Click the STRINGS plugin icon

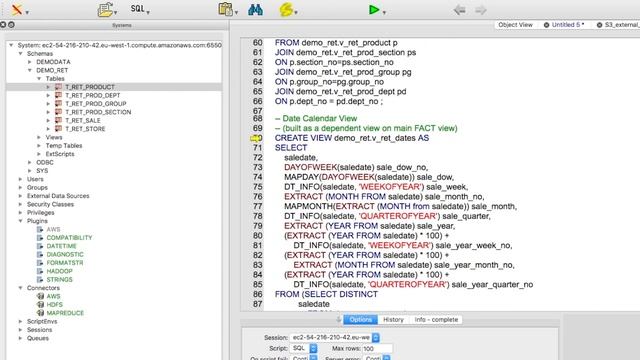(x=40, y=280)
